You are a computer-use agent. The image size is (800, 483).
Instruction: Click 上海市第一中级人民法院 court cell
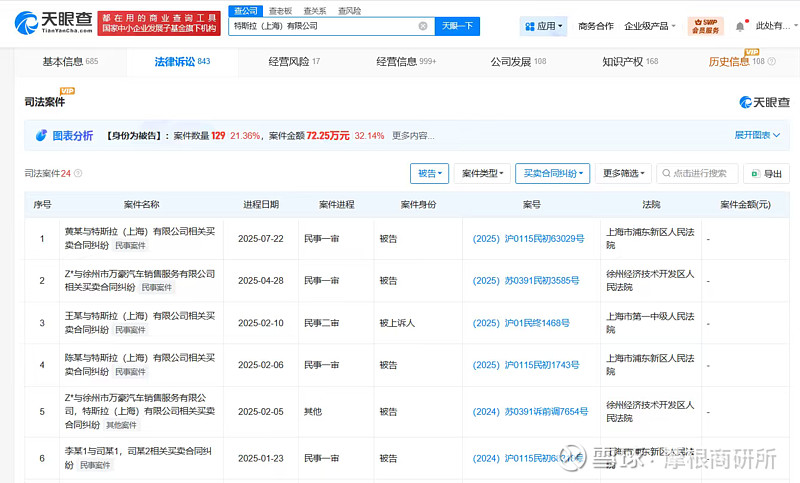coord(650,323)
